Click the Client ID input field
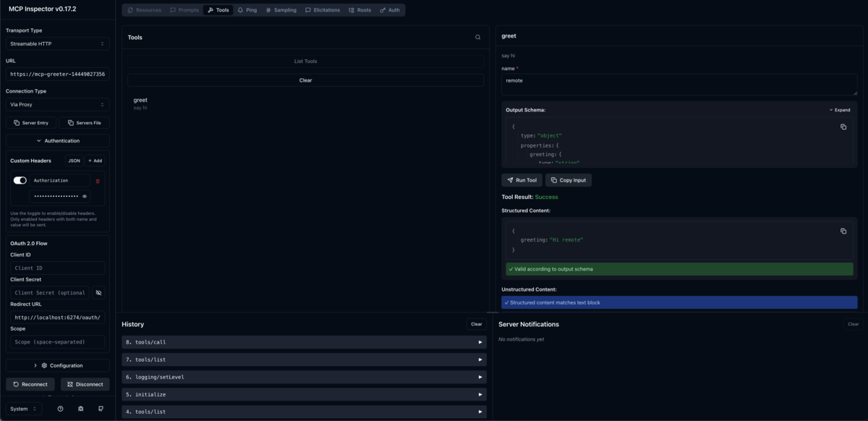 coord(57,268)
